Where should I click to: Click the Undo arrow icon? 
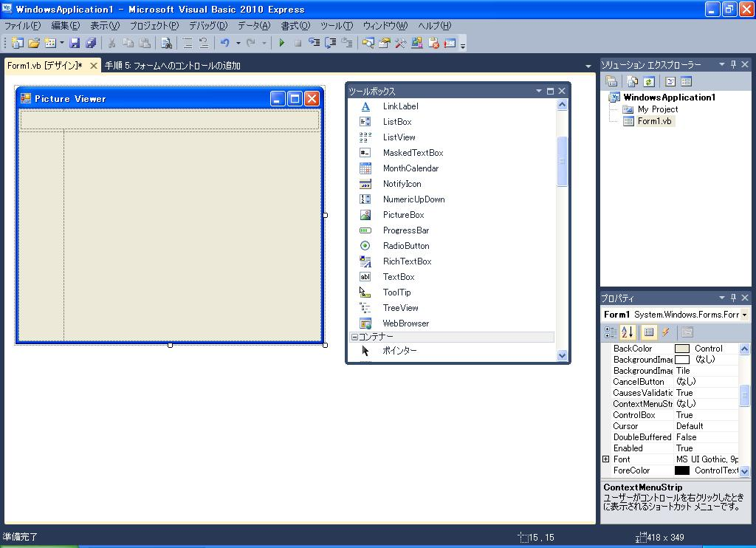click(x=224, y=43)
